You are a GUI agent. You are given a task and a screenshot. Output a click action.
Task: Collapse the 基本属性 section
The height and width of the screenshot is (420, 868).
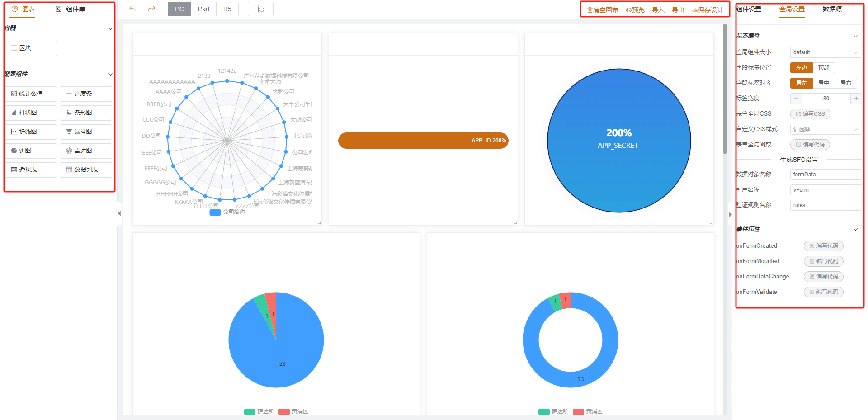pos(855,36)
